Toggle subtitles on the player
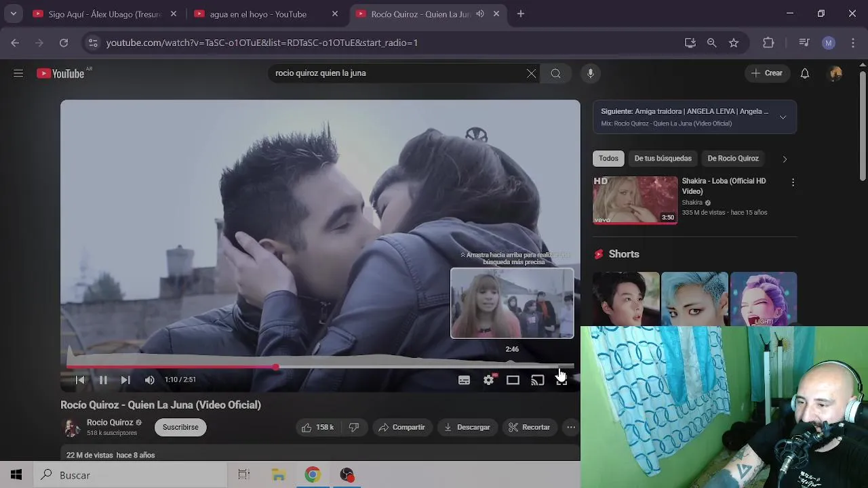868x488 pixels. [x=464, y=380]
